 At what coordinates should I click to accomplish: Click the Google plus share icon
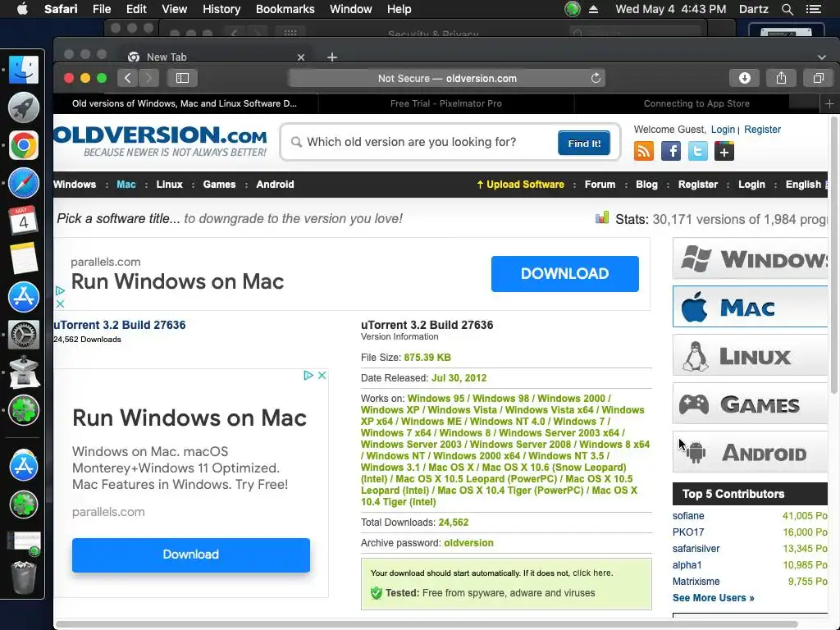click(724, 152)
